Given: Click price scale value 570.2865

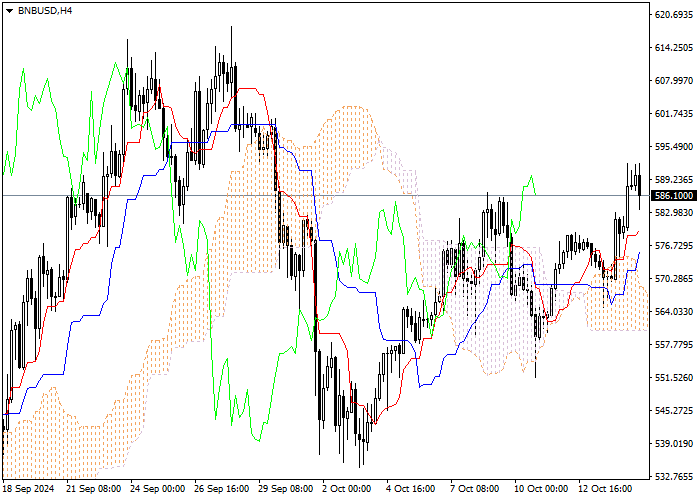Looking at the screenshot, I should coord(673,279).
